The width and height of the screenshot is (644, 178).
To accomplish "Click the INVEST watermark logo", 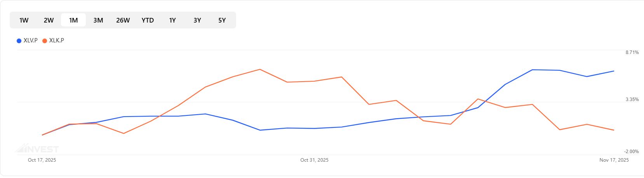I will [x=37, y=149].
